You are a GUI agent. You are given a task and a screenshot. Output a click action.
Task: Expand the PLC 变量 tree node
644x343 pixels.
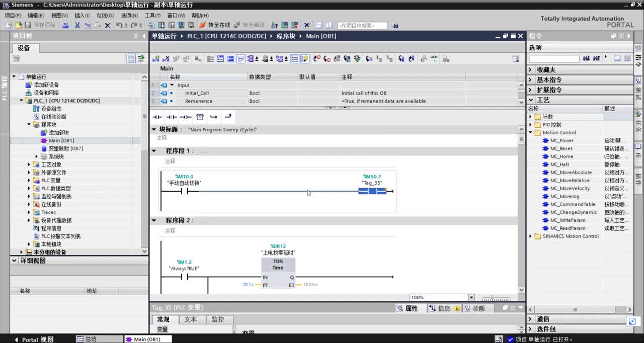point(29,181)
